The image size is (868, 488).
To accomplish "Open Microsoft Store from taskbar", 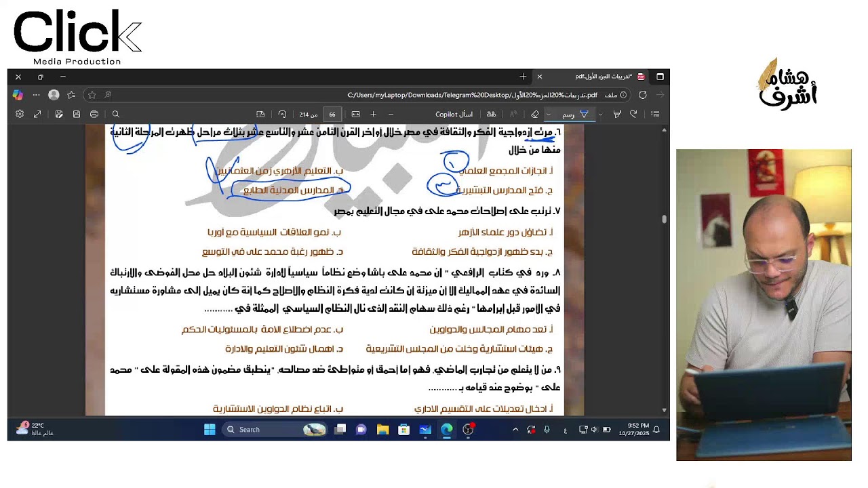I will (404, 429).
